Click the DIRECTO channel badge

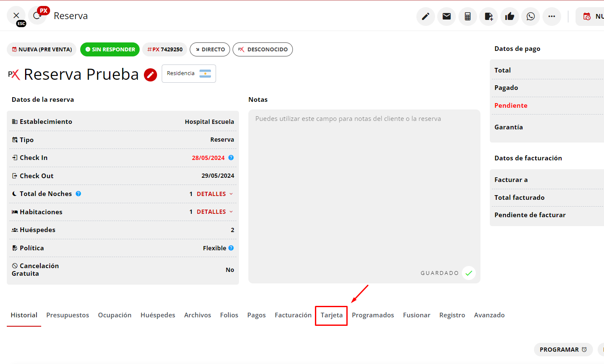point(210,50)
